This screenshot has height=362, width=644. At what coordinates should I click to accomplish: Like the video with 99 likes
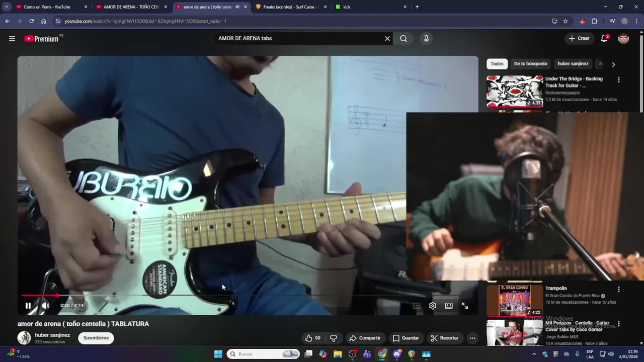[312, 338]
